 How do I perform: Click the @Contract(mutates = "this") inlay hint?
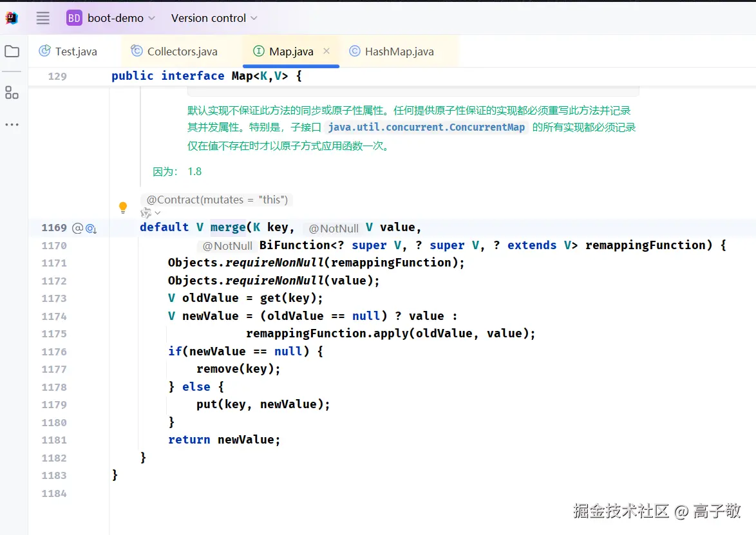pyautogui.click(x=217, y=200)
